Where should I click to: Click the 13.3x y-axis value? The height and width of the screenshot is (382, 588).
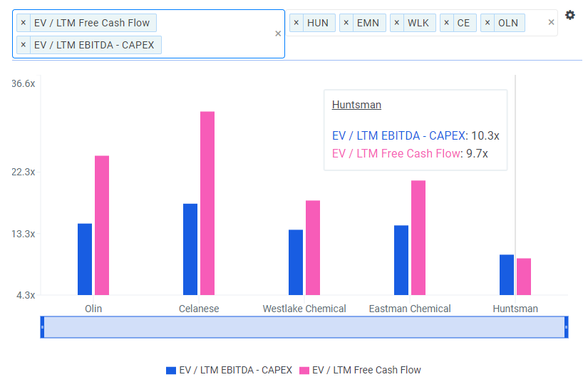[24, 234]
